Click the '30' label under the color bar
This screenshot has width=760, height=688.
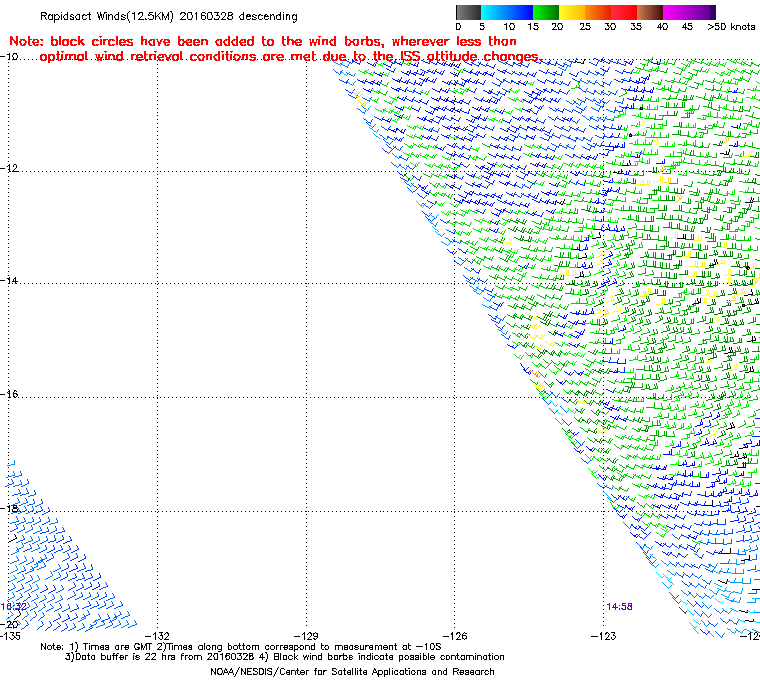coord(610,27)
